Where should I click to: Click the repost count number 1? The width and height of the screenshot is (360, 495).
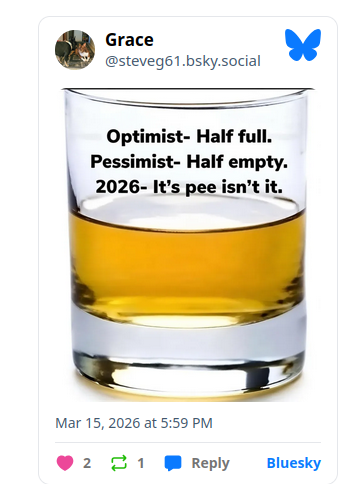pos(141,463)
